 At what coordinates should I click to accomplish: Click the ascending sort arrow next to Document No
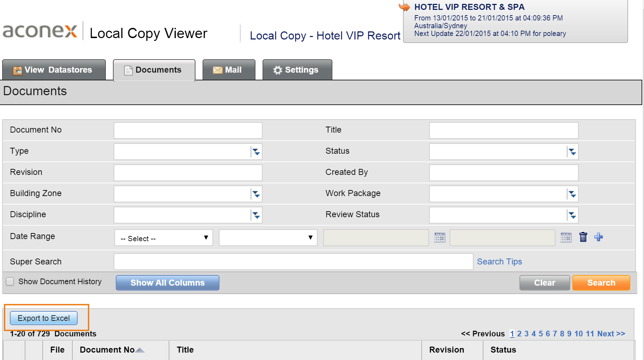[140, 350]
